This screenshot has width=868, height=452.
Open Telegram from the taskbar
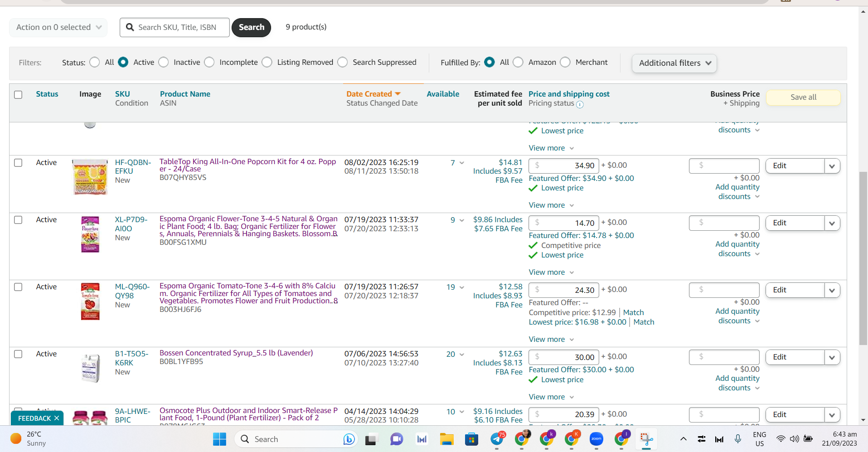497,439
